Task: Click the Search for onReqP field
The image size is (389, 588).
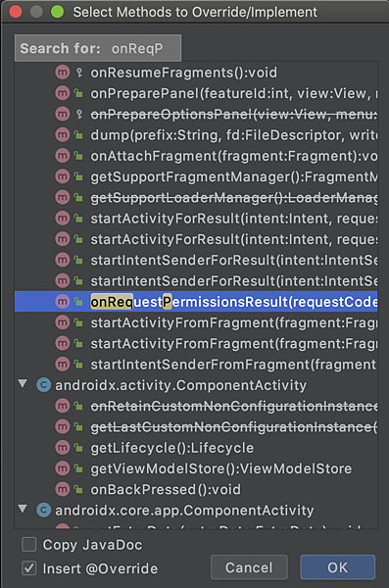Action: pos(98,48)
